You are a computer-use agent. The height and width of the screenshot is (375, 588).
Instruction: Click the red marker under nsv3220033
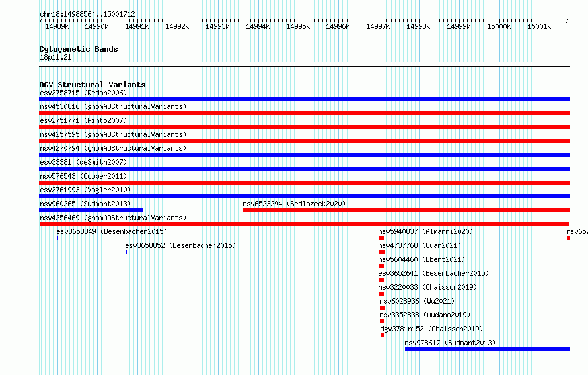point(381,294)
